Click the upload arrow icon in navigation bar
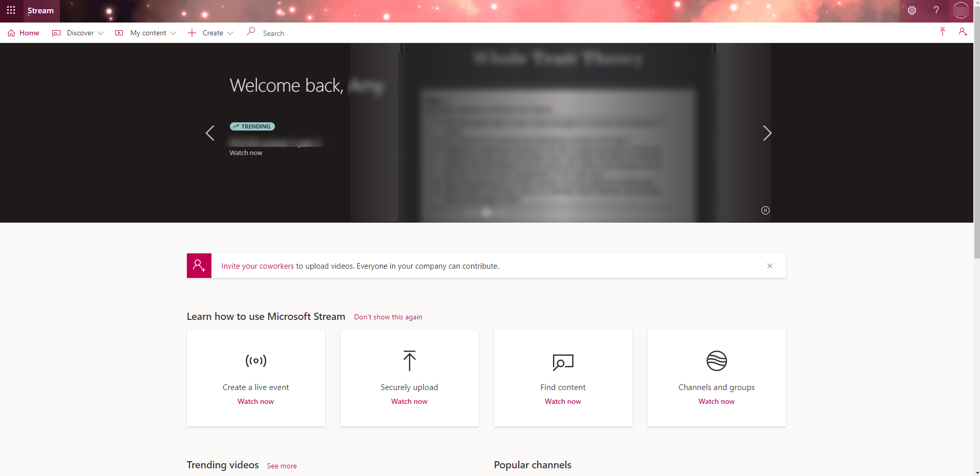This screenshot has height=476, width=980. coord(943,32)
